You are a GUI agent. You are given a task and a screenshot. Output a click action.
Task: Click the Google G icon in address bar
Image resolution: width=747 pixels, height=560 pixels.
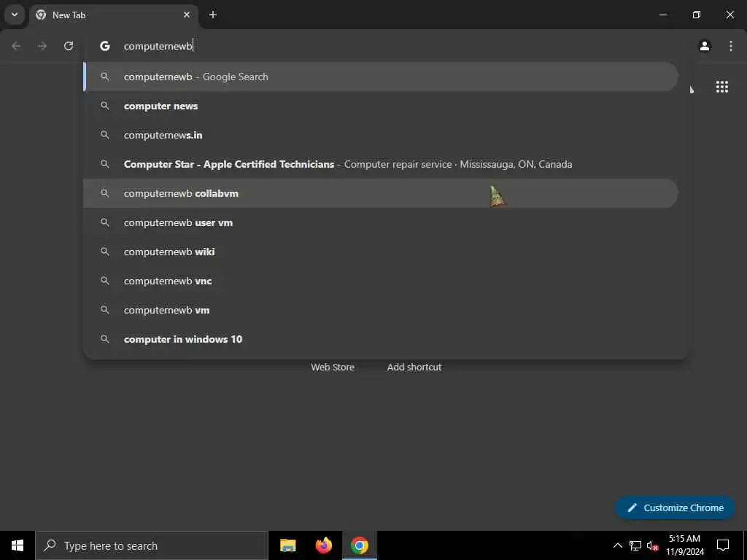coord(105,46)
